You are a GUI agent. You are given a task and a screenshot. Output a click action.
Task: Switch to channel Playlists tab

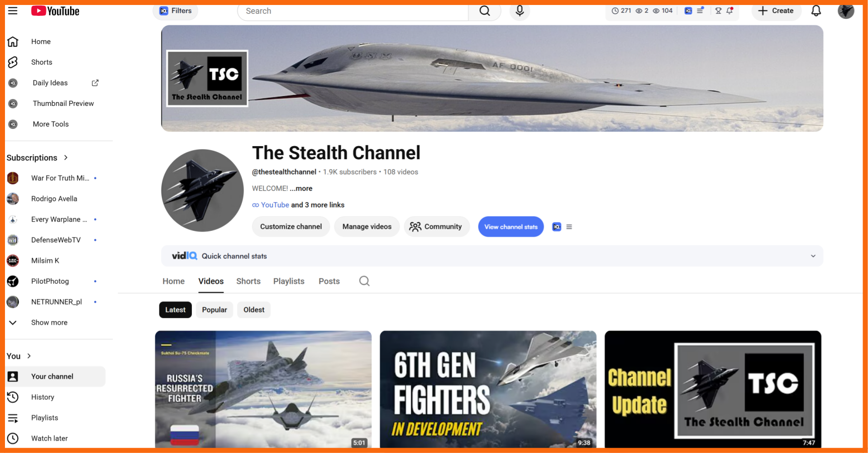(x=289, y=281)
